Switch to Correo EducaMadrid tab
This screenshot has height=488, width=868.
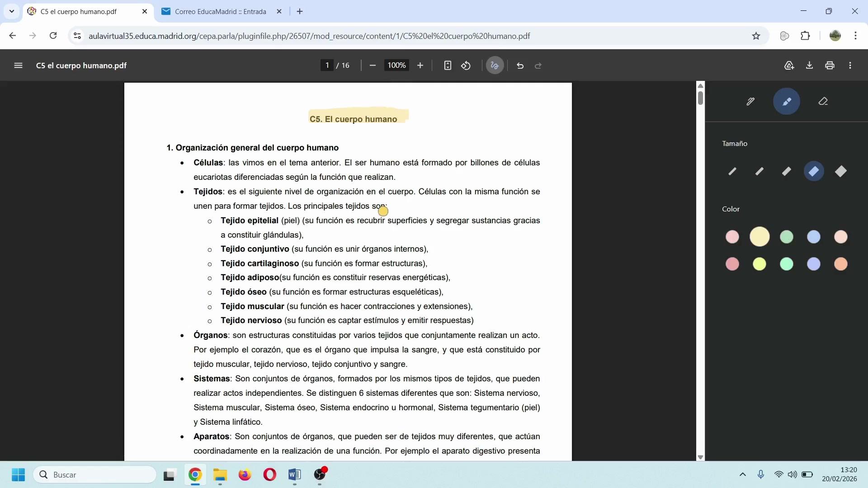tap(220, 12)
